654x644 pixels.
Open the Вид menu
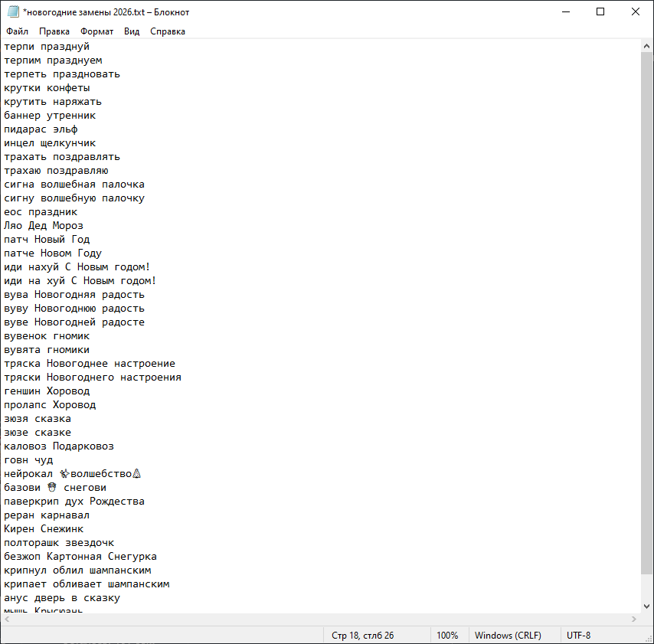pyautogui.click(x=132, y=31)
